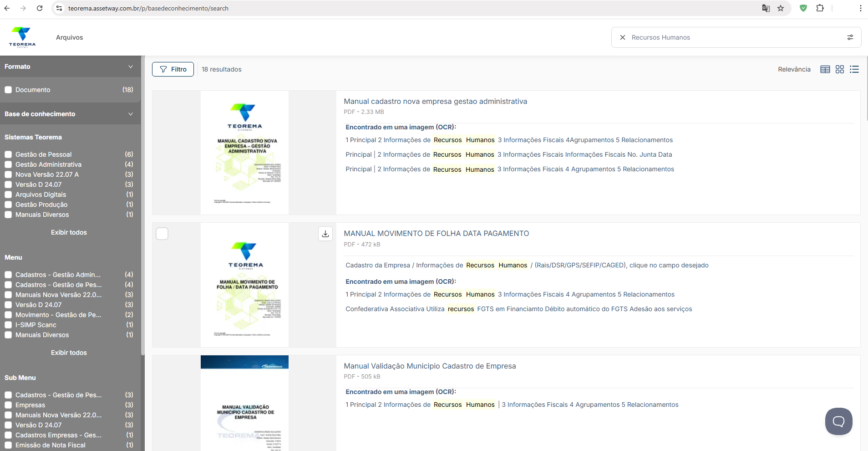Check Movimento - Gestão de Pe... filter
The height and width of the screenshot is (451, 868).
8,315
